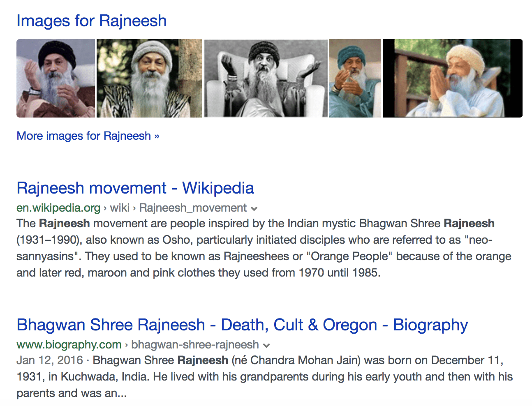Screen dimensions: 532x406
Task: Click 'More images for Rajneesh' link
Action: click(x=88, y=136)
